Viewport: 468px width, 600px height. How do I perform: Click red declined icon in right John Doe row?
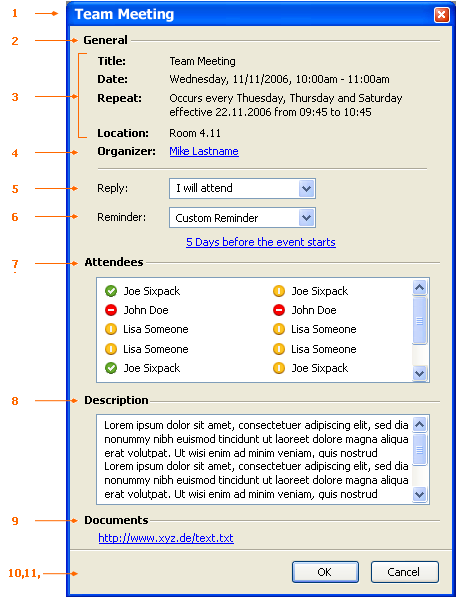coord(279,310)
